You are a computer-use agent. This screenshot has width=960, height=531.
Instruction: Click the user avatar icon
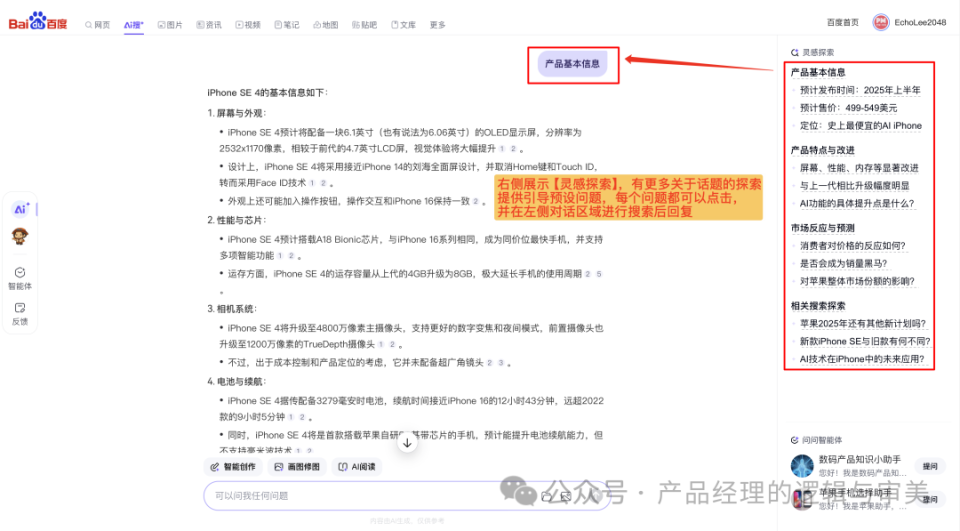(x=880, y=23)
